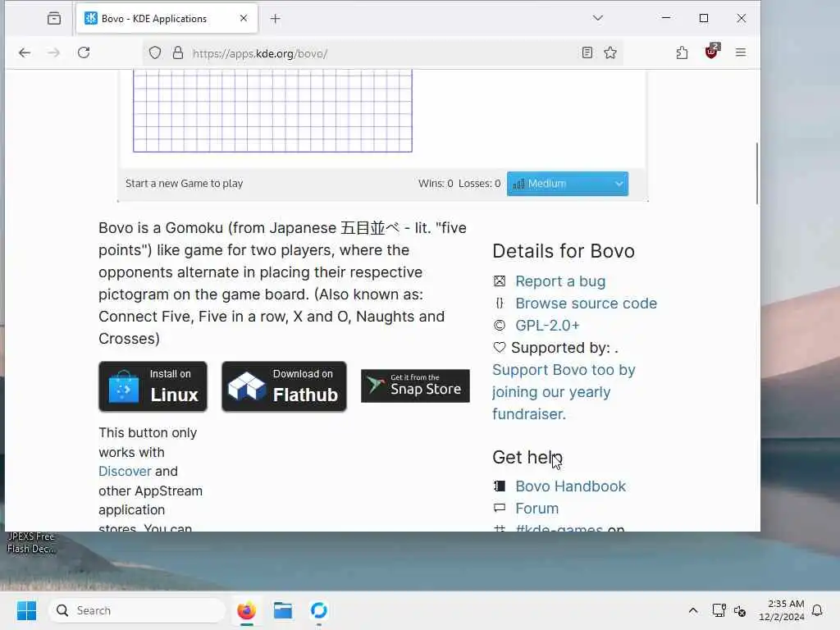Open the Bovo Handbook link
Image resolution: width=840 pixels, height=630 pixels.
coord(571,486)
